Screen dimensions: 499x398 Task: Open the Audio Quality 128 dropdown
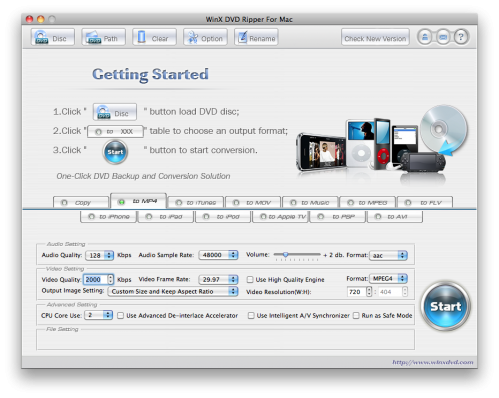pos(100,255)
